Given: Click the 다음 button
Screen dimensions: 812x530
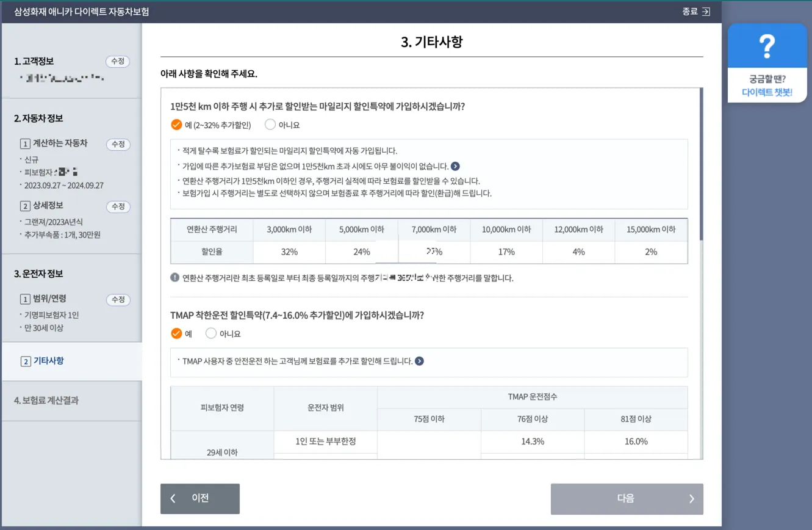Looking at the screenshot, I should coord(627,498).
